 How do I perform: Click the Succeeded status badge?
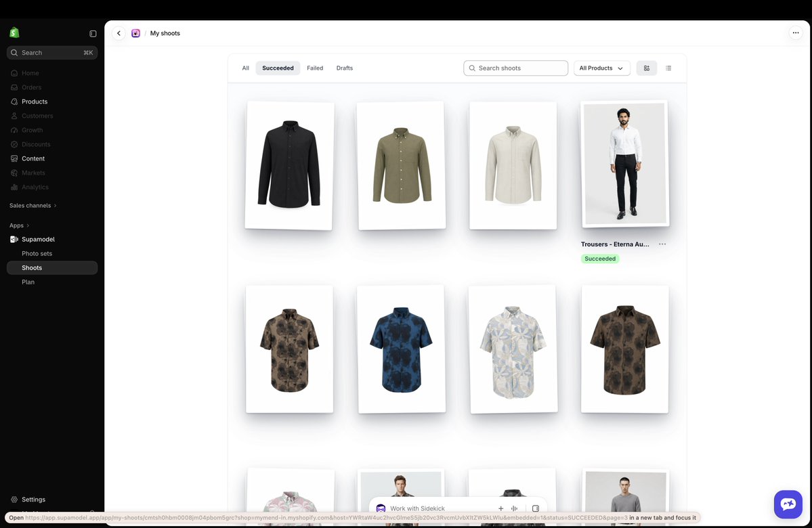[x=600, y=259]
